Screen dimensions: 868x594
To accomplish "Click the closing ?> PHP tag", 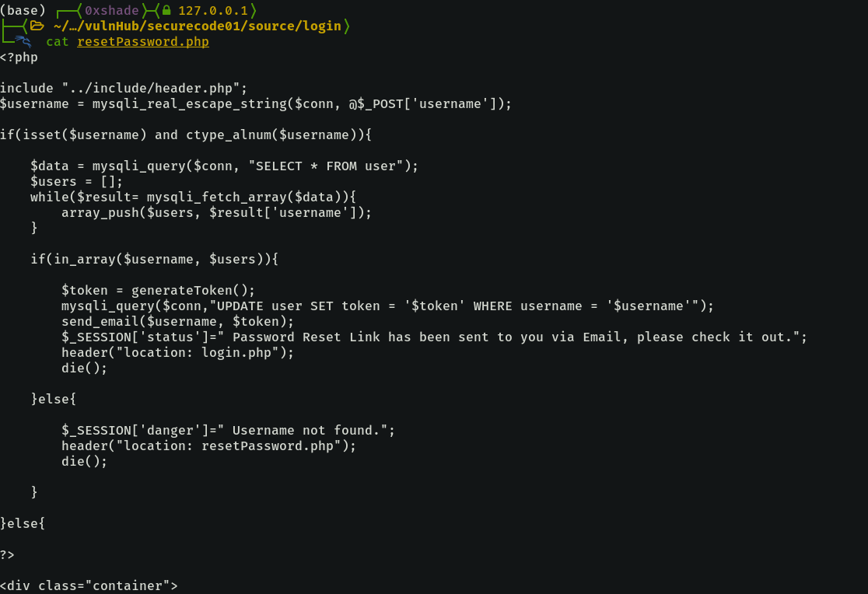I will [7, 555].
